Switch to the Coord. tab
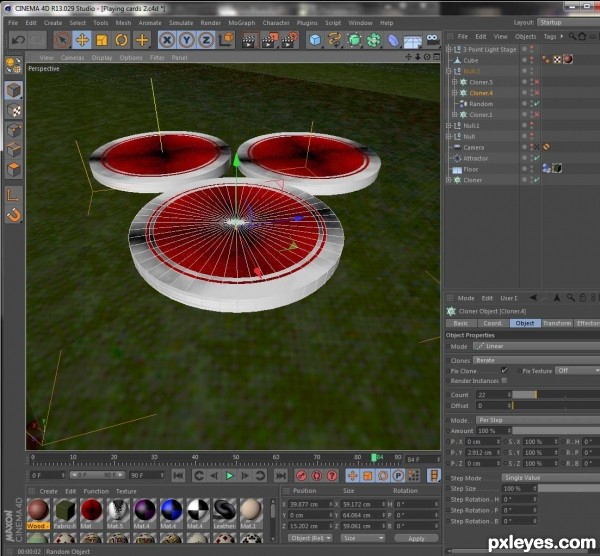The width and height of the screenshot is (600, 556). point(493,323)
